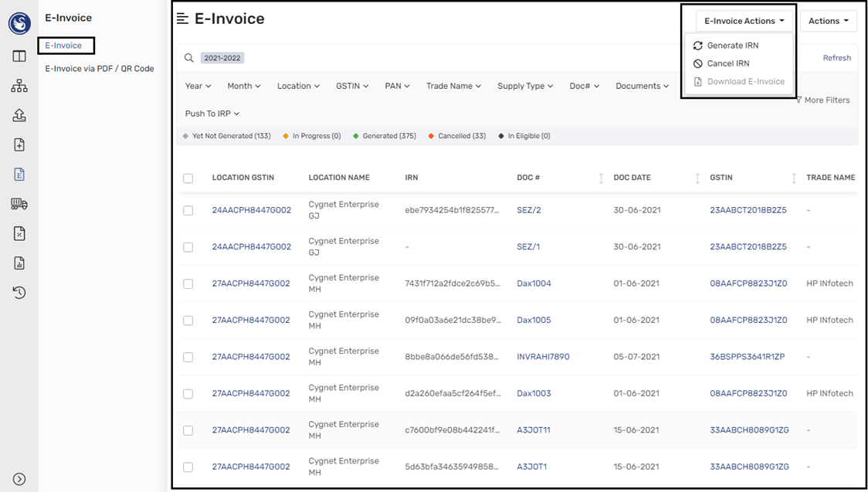Click the Refresh link

837,58
